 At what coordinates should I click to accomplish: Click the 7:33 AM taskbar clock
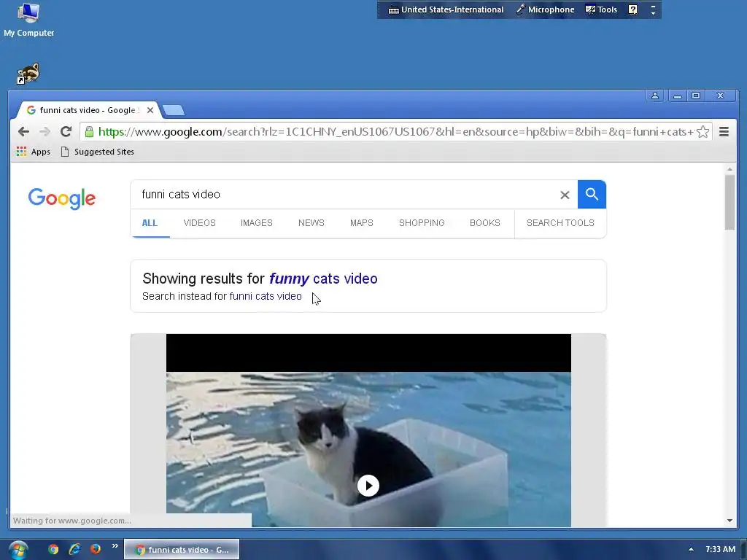[x=720, y=550]
